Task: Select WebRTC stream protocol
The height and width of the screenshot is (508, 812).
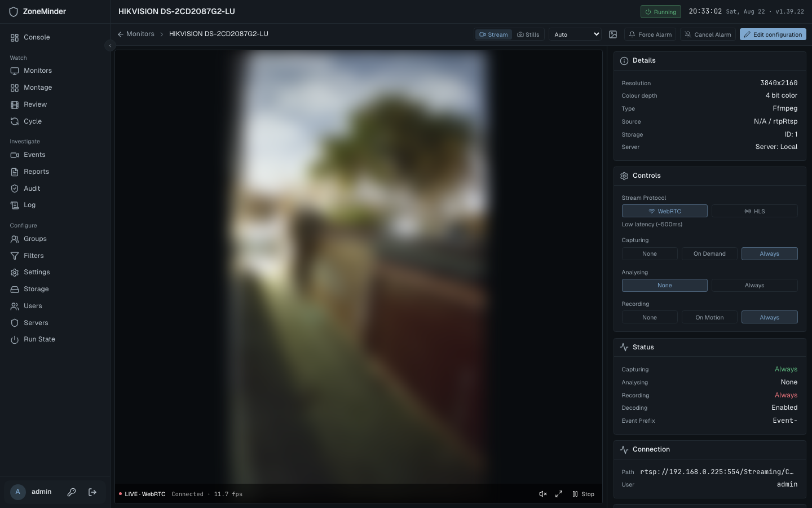Action: point(665,211)
